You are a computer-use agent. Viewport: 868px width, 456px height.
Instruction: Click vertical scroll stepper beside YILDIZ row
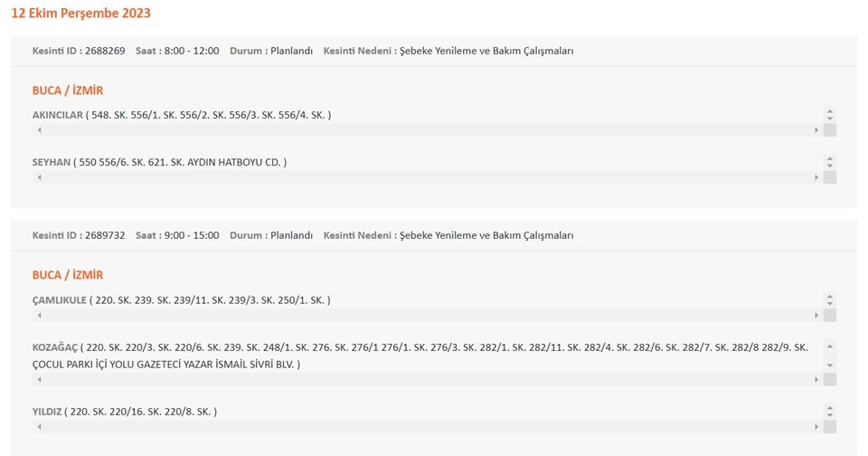tap(829, 412)
